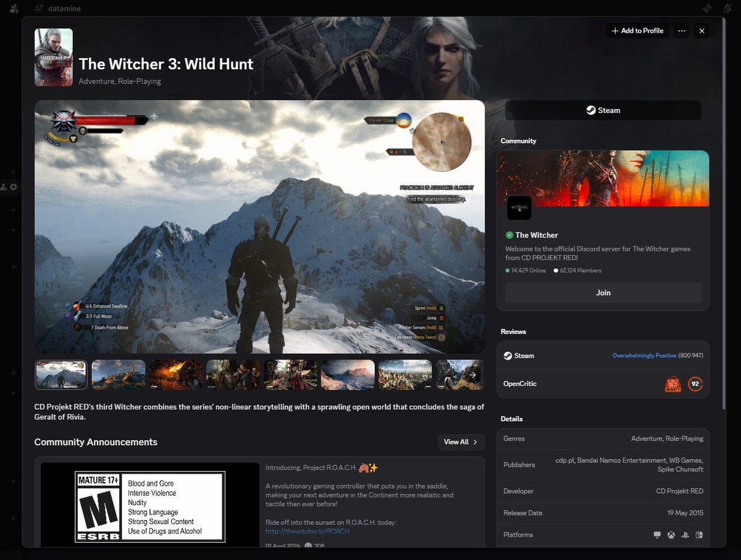
Task: Click the Steam icon in Reviews
Action: pyautogui.click(x=508, y=356)
